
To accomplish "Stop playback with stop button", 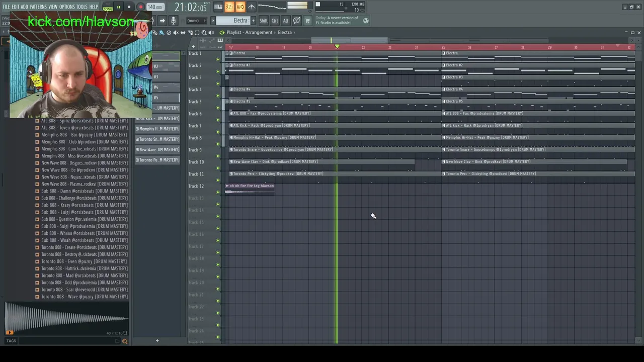I will pos(129,7).
